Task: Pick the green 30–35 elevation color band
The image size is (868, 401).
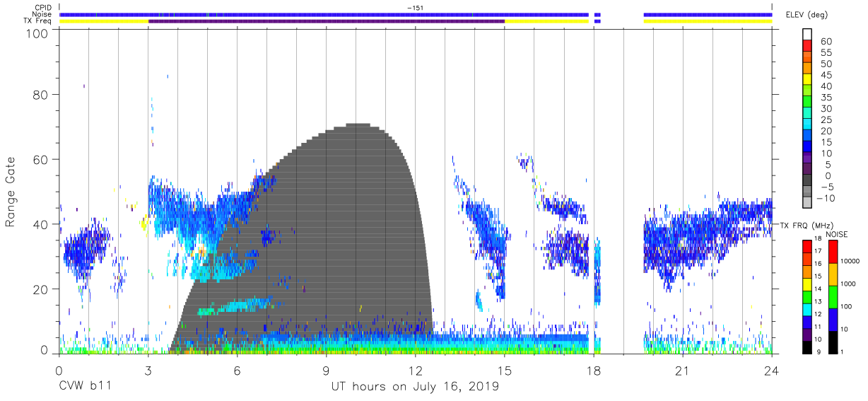Action: click(x=807, y=103)
